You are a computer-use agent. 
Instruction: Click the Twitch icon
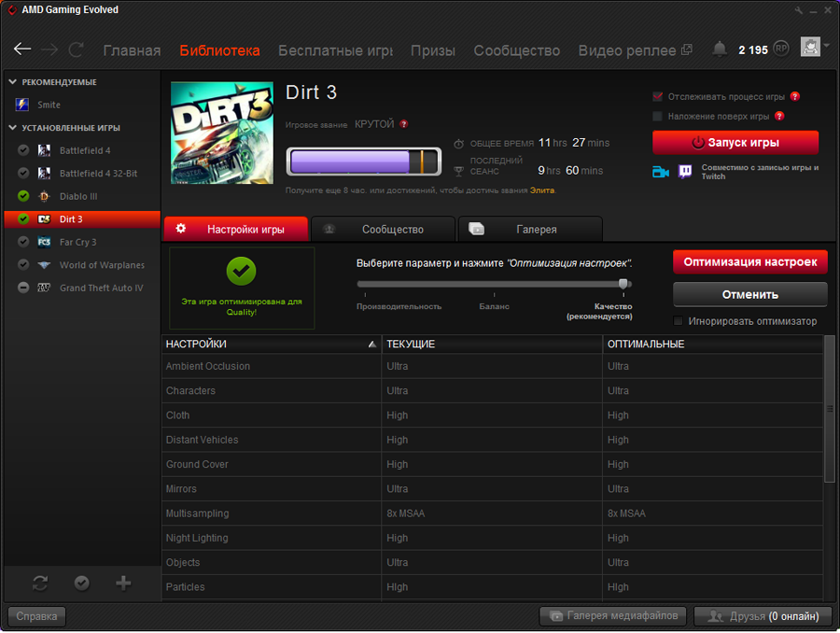pos(685,172)
